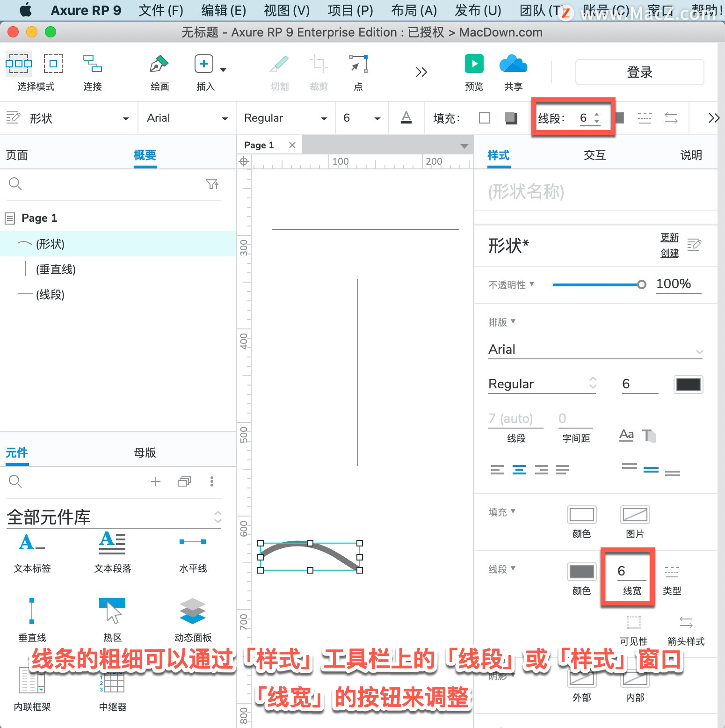Screen dimensions: 725x728
Task: Justify text alignment
Action: click(562, 470)
